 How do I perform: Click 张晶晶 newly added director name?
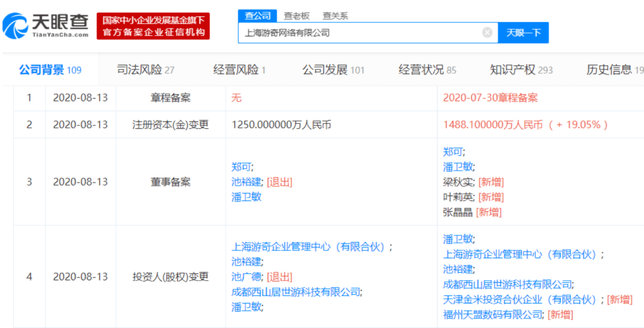[458, 212]
